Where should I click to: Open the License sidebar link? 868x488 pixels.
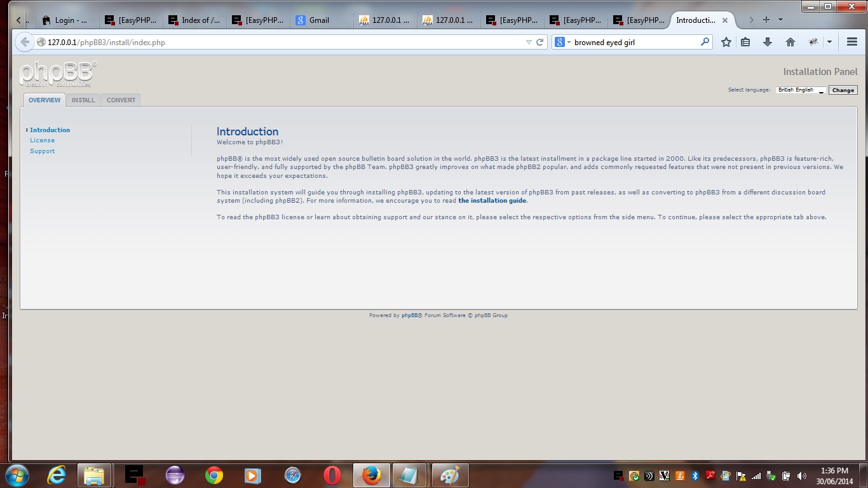[43, 140]
